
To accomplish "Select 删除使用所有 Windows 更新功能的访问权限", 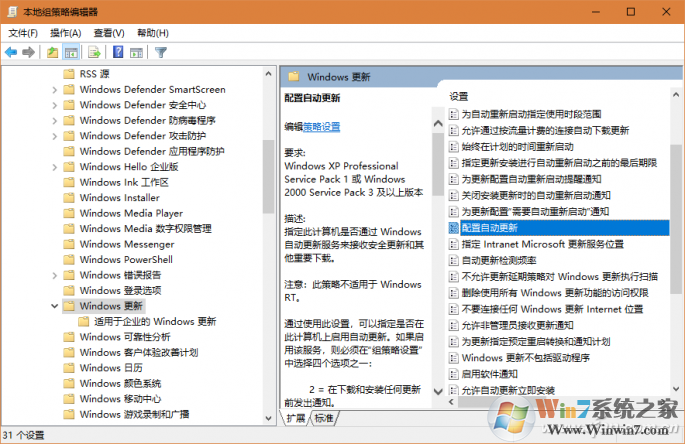I will 555,293.
